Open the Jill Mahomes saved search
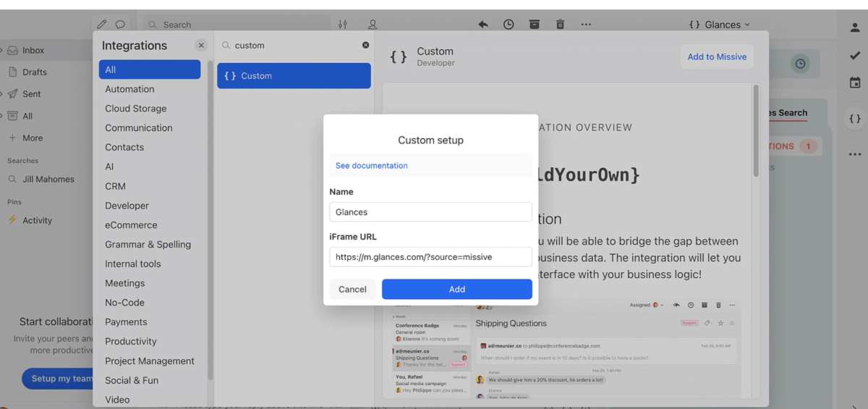The image size is (868, 409). coord(48,179)
